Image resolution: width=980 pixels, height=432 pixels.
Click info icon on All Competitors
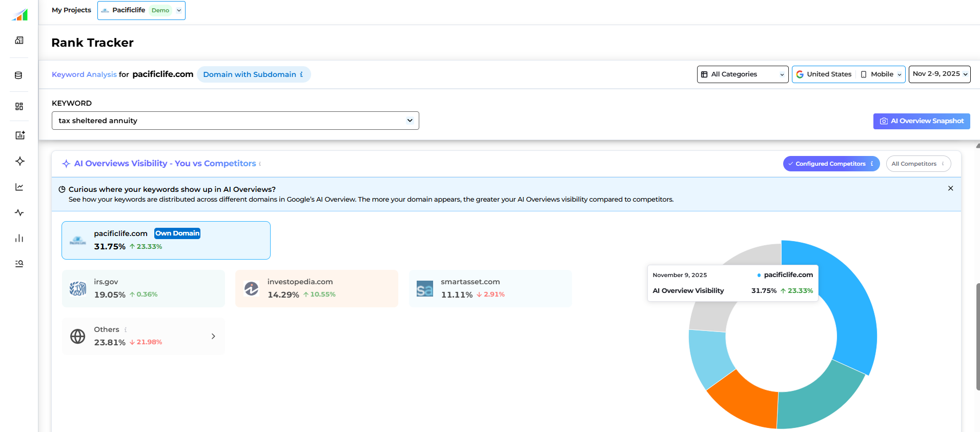click(x=943, y=164)
